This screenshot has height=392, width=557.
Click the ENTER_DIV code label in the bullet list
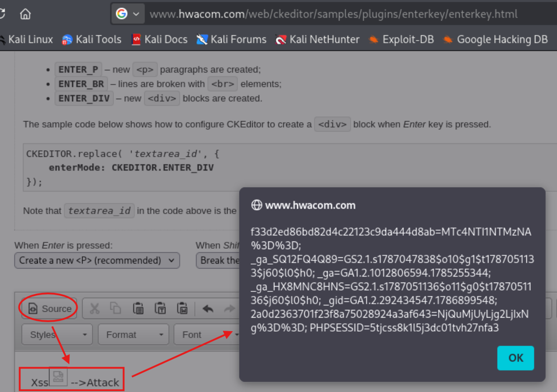coord(84,99)
